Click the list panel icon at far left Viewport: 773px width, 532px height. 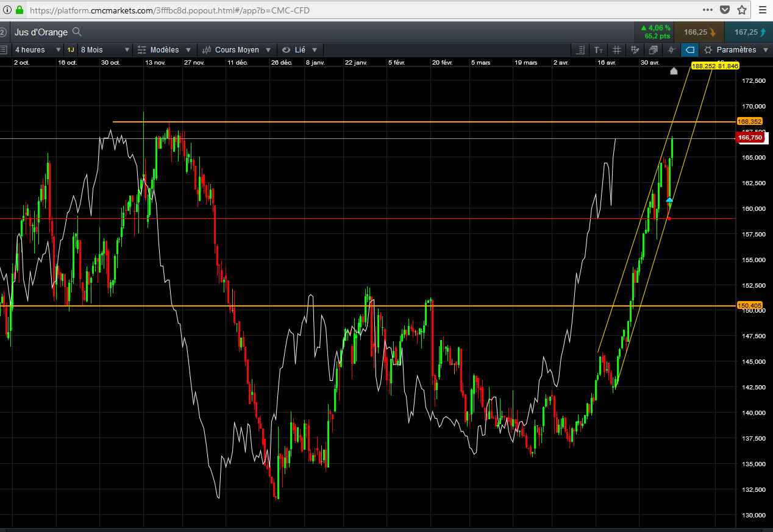click(x=4, y=50)
